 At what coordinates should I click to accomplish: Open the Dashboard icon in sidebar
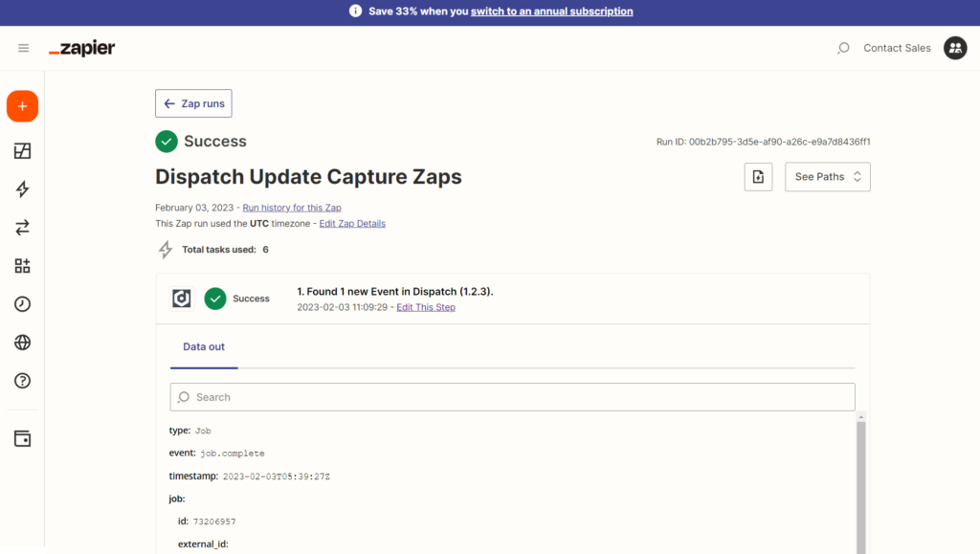(22, 151)
